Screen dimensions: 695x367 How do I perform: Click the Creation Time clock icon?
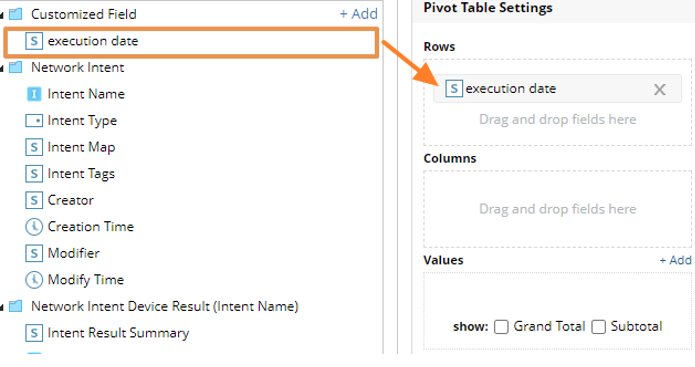tap(34, 226)
